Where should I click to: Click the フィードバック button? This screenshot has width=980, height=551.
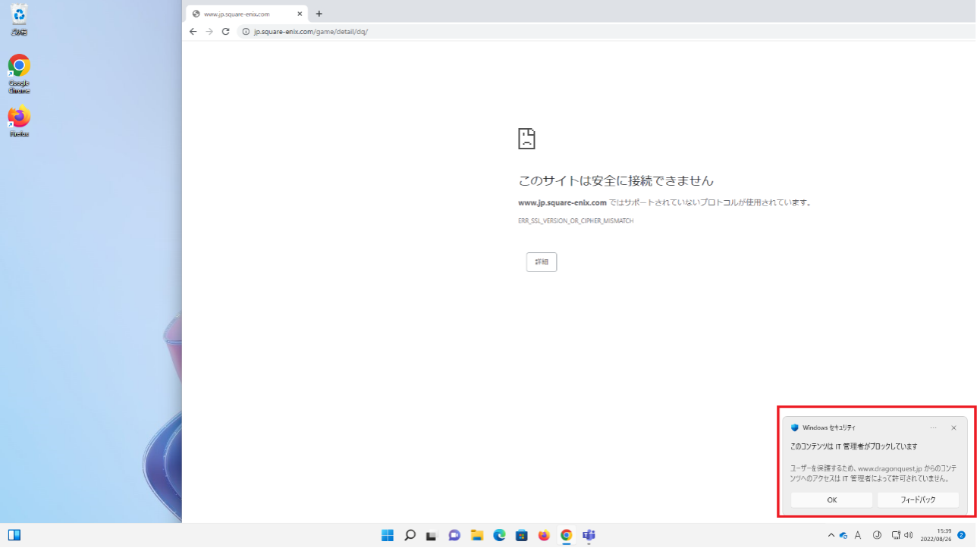coord(918,500)
